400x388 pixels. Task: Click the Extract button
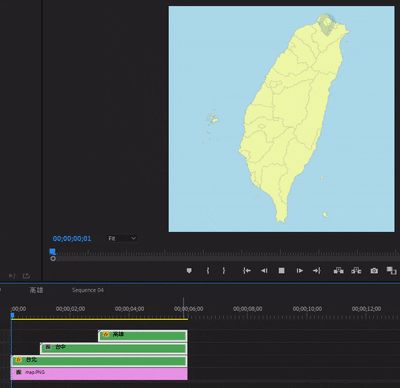tap(356, 270)
